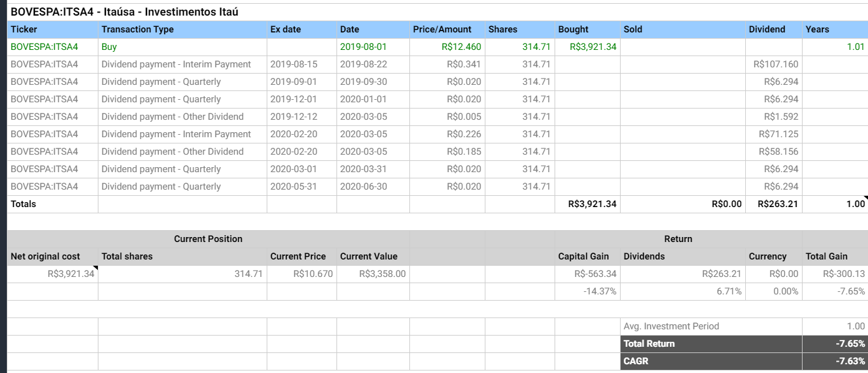Click the '1.01' years cell
The width and height of the screenshot is (868, 373).
pos(835,47)
